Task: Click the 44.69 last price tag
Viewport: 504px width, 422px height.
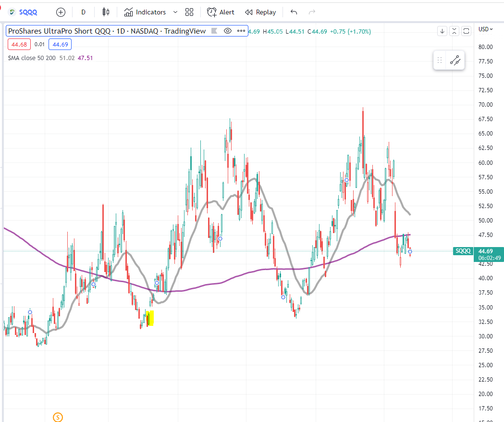Action: point(489,254)
